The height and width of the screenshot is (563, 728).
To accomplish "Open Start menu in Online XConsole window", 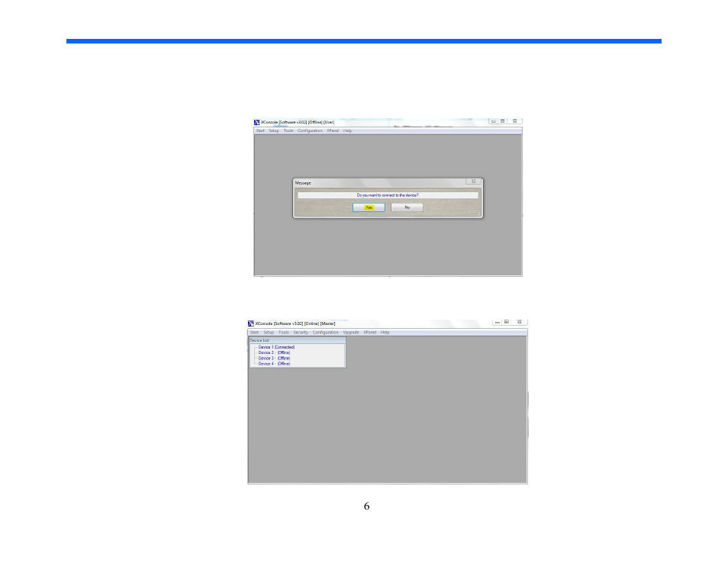I will point(254,333).
